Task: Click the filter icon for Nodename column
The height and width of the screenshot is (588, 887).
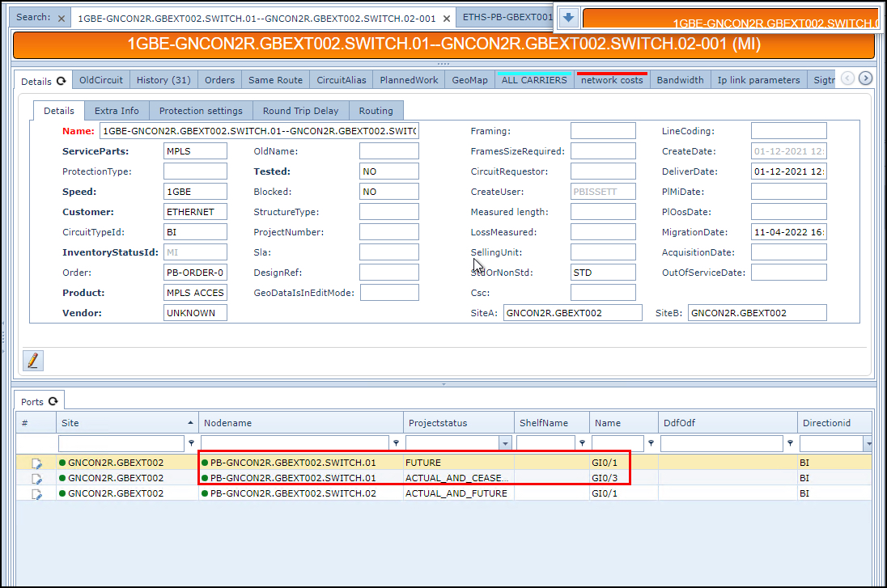Action: [396, 443]
